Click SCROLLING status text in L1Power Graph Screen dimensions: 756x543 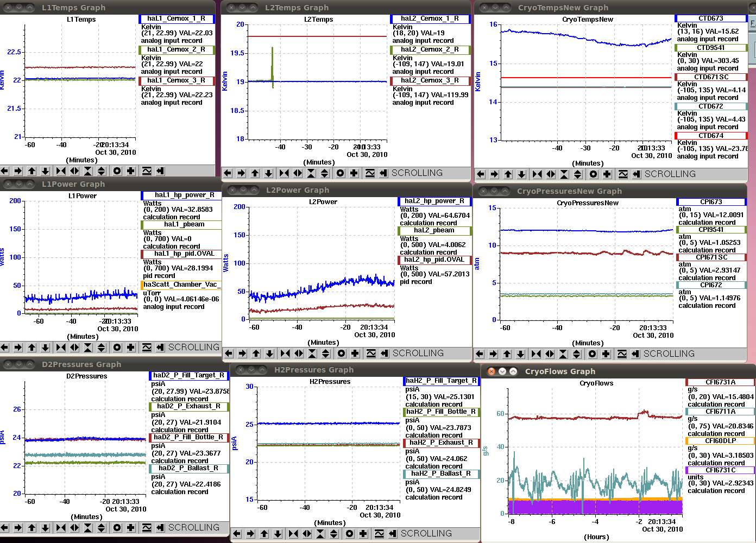point(194,348)
